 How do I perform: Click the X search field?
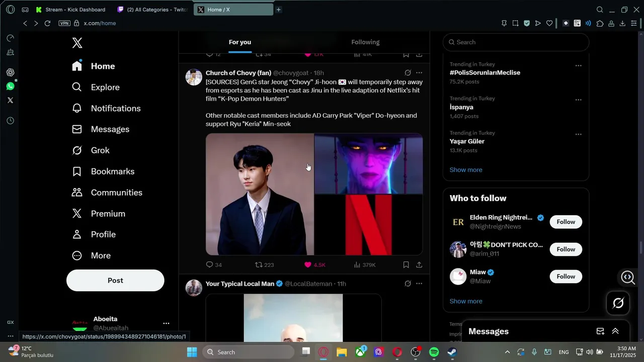coord(516,42)
